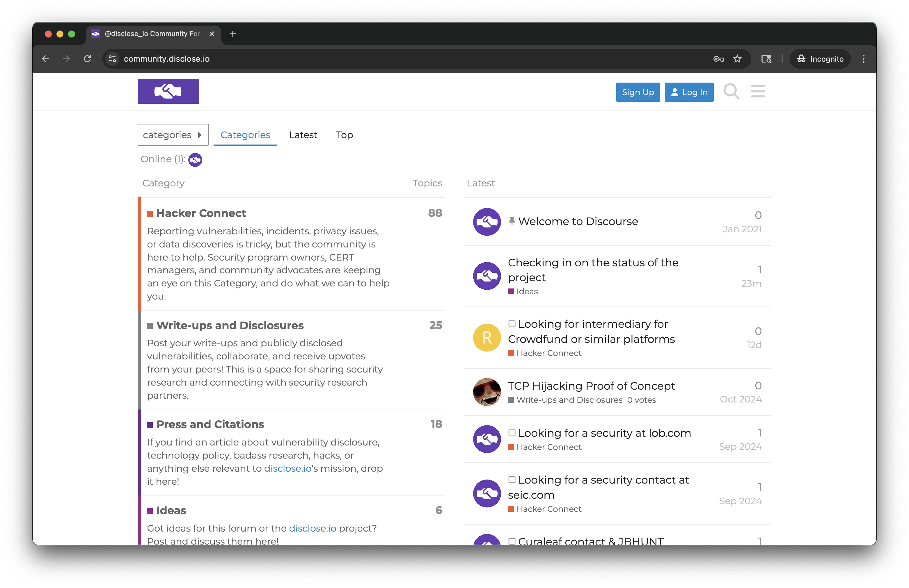Screen dimensions: 909x588
Task: Switch to the Top tab
Action: pos(344,135)
